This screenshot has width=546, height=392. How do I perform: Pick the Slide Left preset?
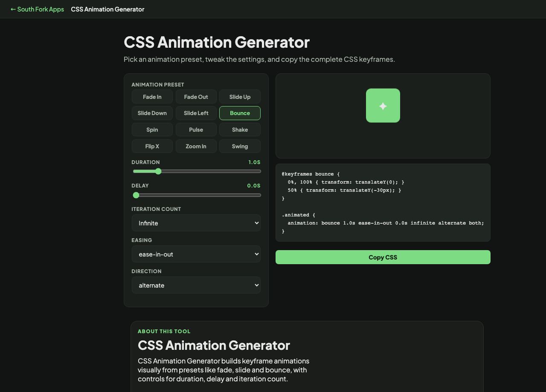[x=196, y=113]
